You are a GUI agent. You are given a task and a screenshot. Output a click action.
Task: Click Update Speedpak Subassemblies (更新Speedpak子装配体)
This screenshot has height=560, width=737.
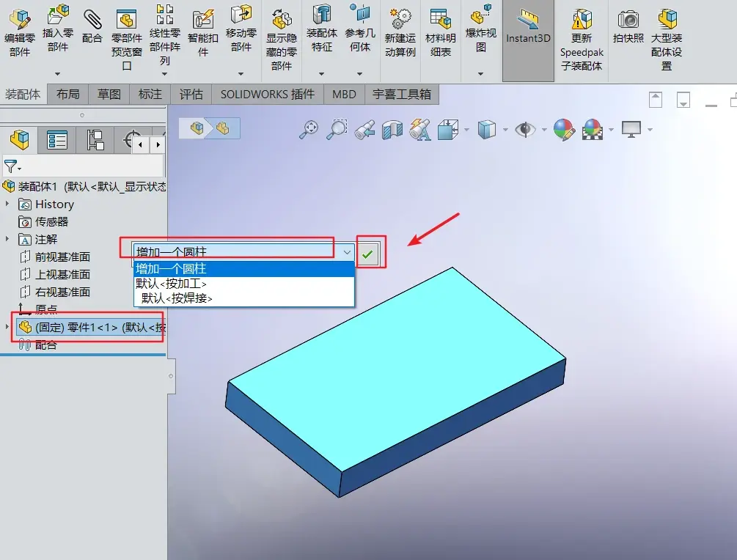click(582, 40)
